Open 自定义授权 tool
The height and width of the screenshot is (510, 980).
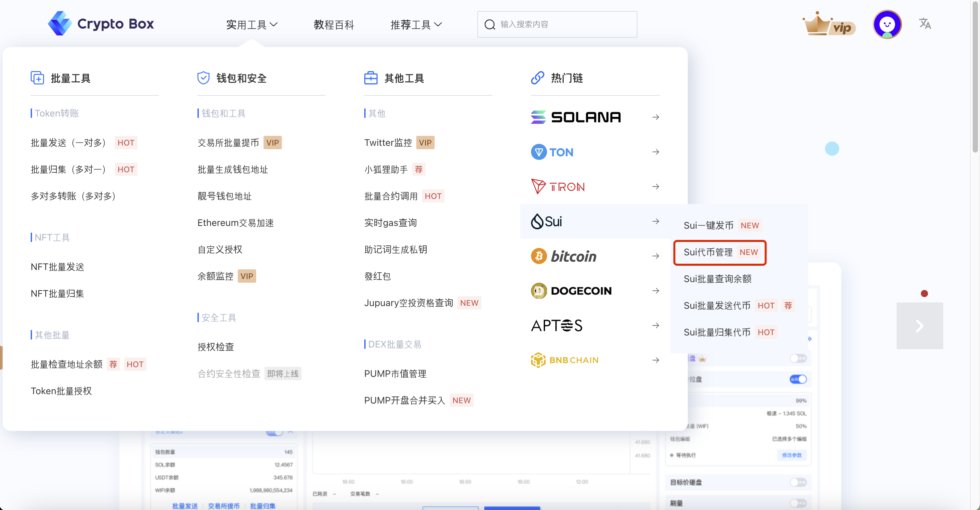pos(220,249)
